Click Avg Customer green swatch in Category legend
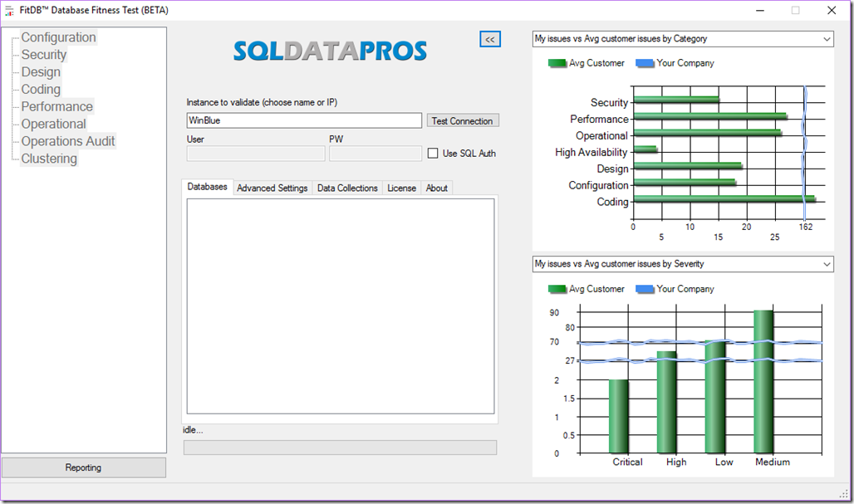The image size is (854, 504). tap(557, 64)
